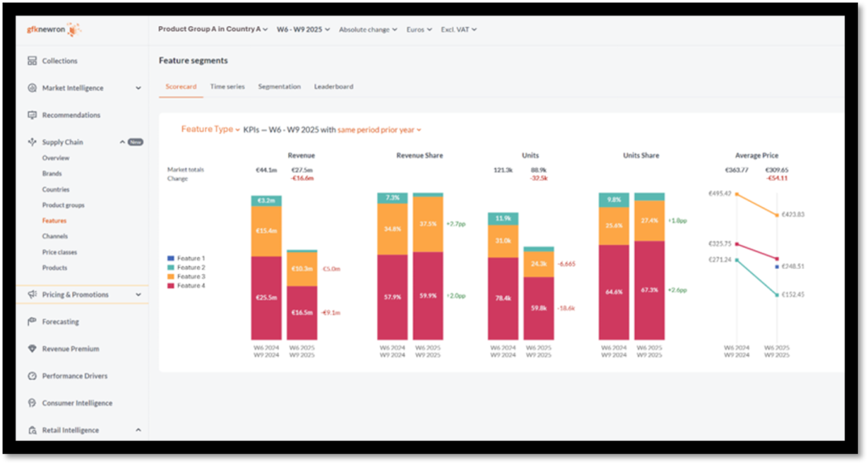Viewport: 868px width, 464px height.
Task: Open the Product Group A in Country A dropdown
Action: point(213,30)
